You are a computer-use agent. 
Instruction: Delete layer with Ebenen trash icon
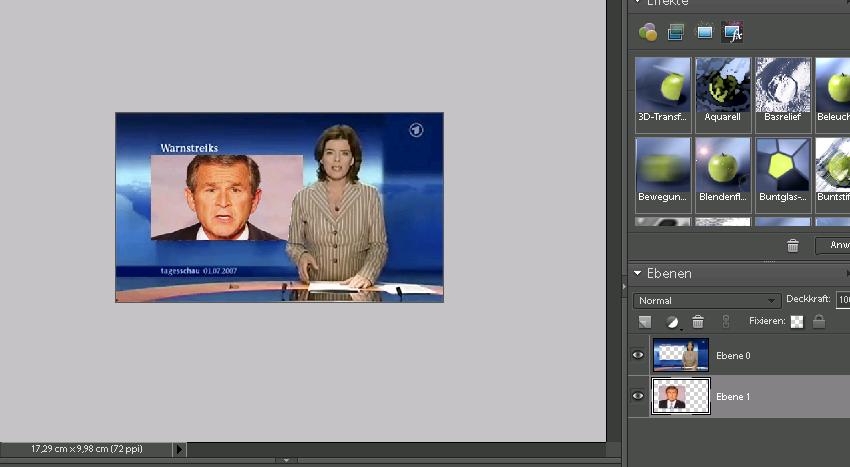point(698,322)
